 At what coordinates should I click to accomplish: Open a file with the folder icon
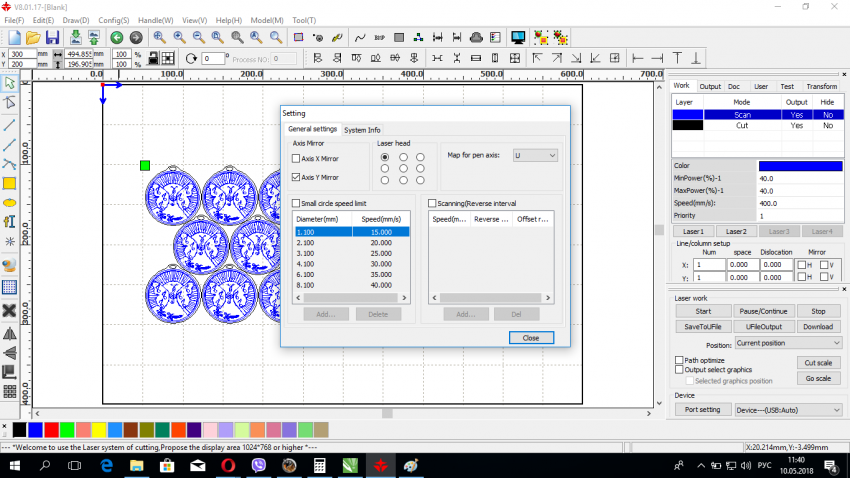pyautogui.click(x=33, y=37)
